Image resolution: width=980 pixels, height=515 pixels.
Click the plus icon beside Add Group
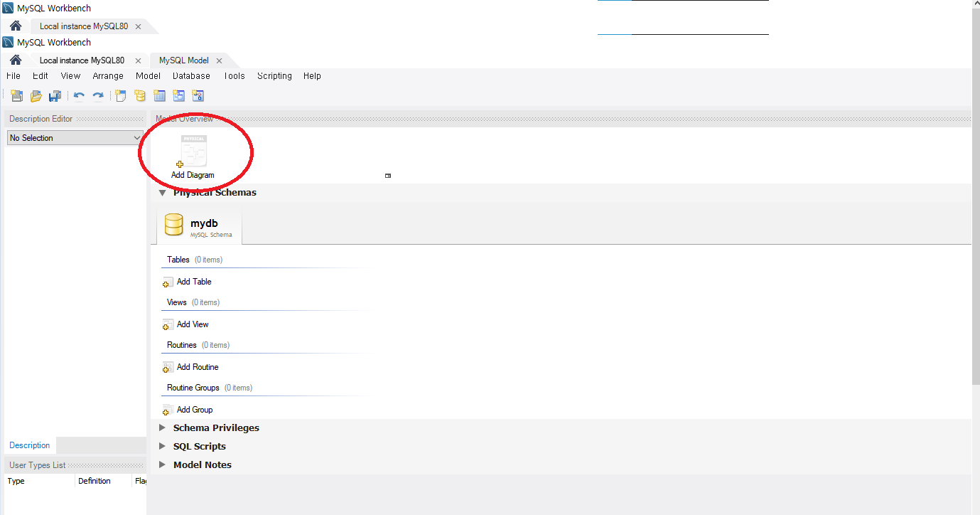(x=168, y=410)
